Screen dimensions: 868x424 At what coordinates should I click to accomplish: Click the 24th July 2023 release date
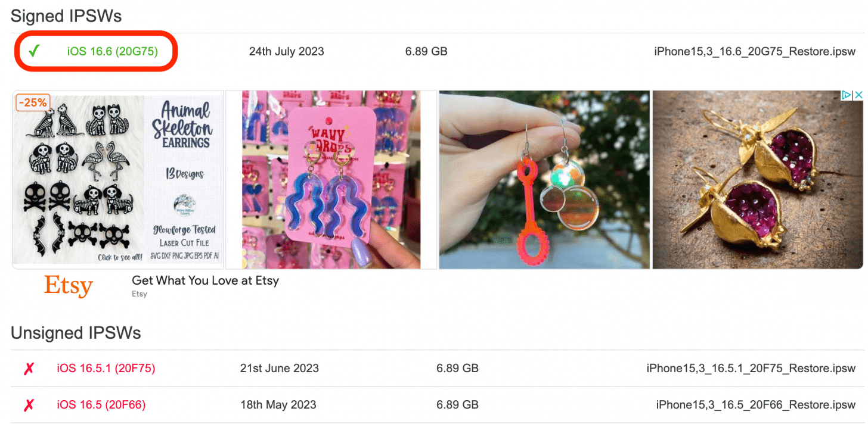pos(287,51)
